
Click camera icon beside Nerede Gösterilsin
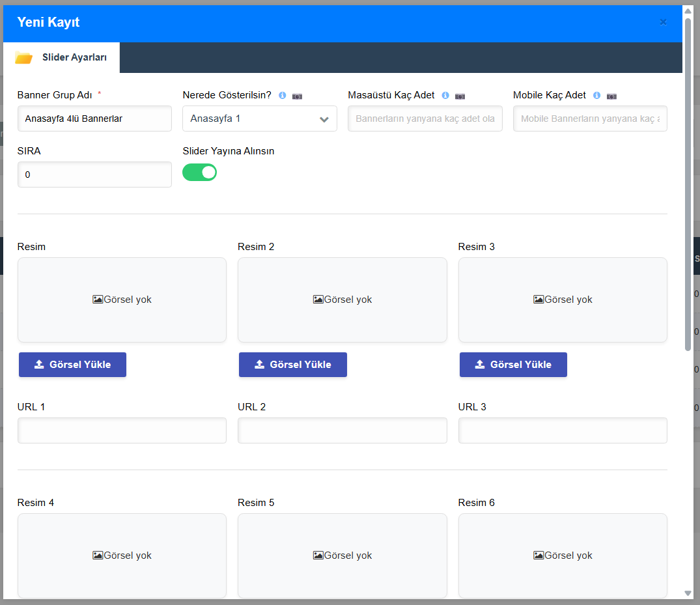point(297,96)
